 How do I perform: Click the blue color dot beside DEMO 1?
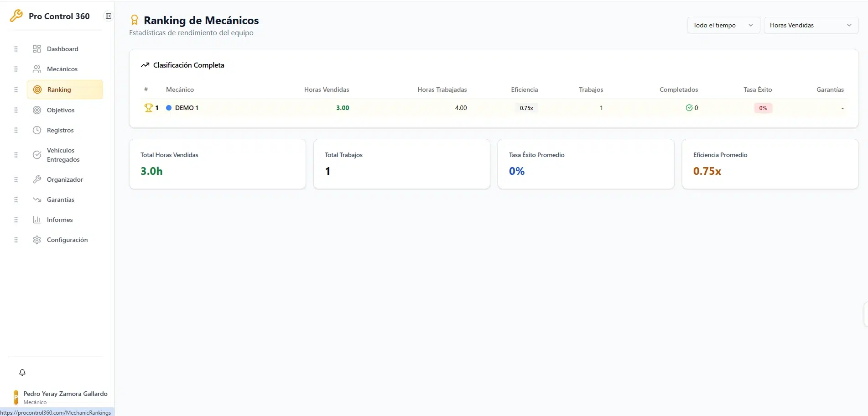[x=169, y=108]
